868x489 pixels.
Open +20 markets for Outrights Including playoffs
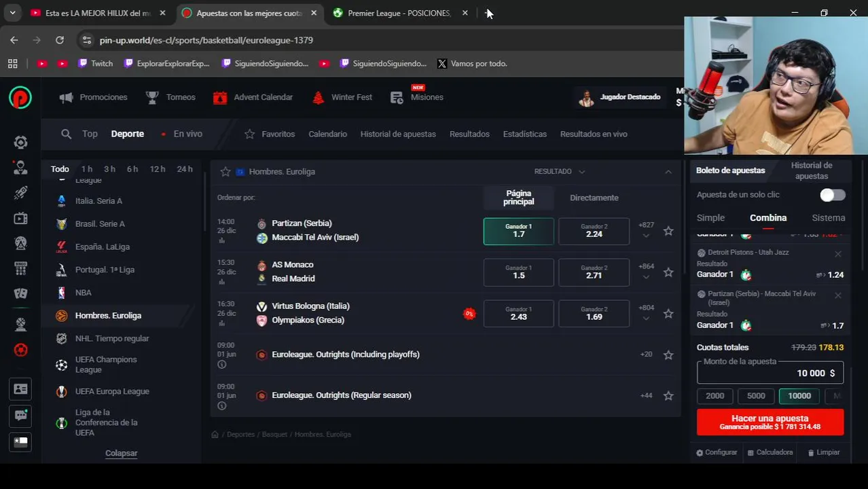646,355
